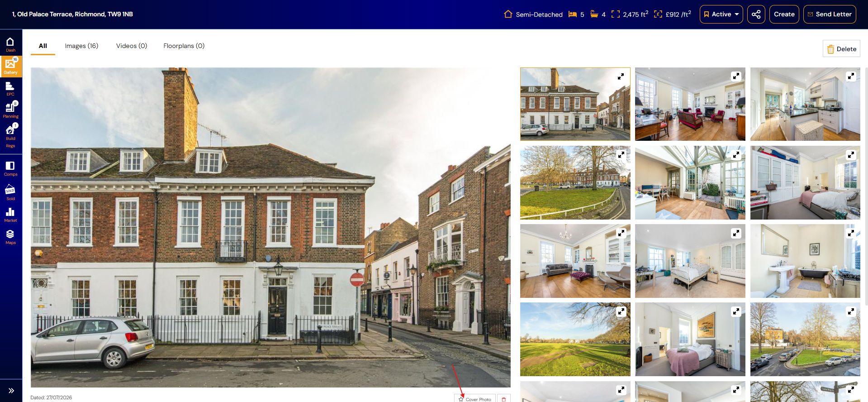
Task: Enlarge the fitted-wardrobe bedroom photo via expand icon
Action: (x=851, y=155)
